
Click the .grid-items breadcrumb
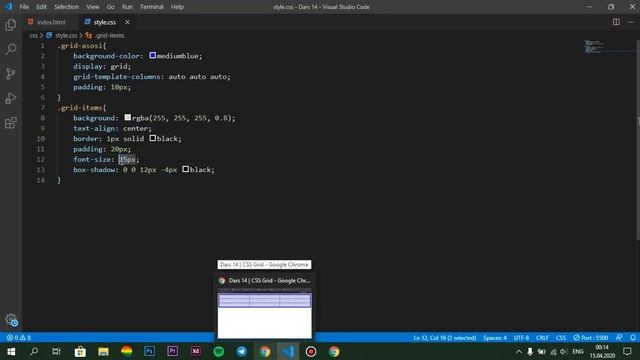[x=109, y=36]
